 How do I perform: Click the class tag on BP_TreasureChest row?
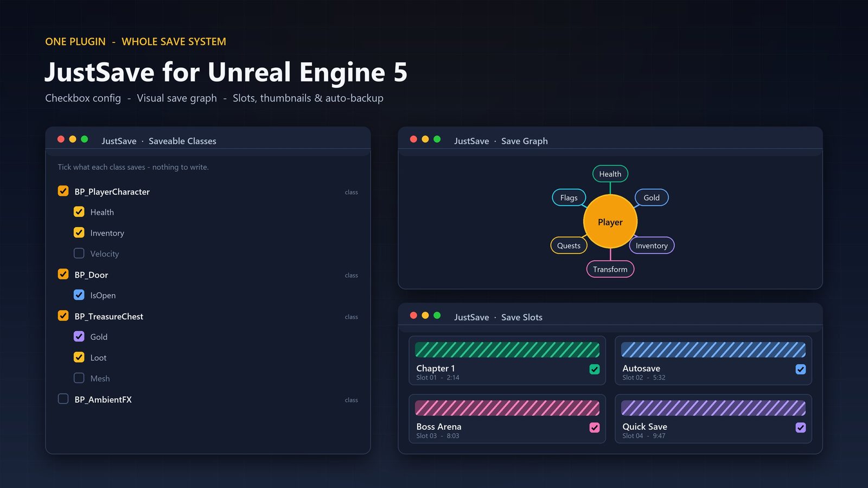pyautogui.click(x=352, y=317)
